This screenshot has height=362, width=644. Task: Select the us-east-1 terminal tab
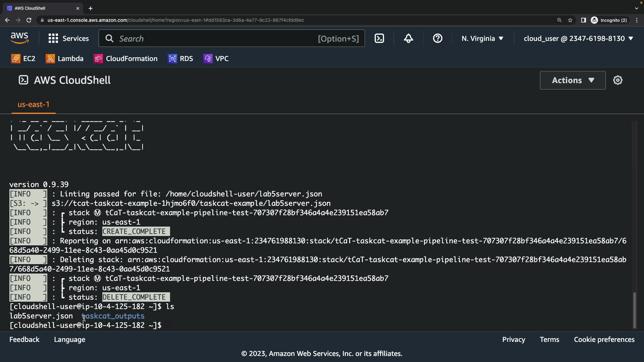(x=34, y=104)
